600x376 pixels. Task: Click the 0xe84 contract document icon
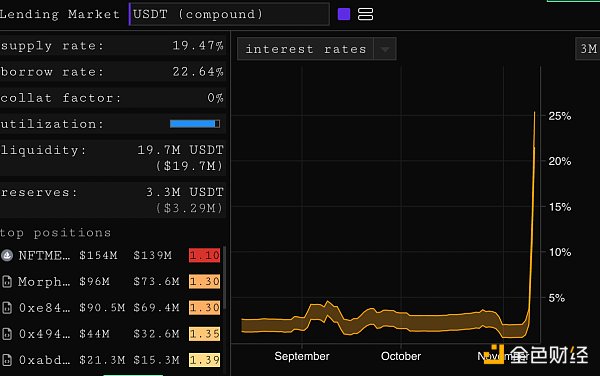pyautogui.click(x=7, y=308)
